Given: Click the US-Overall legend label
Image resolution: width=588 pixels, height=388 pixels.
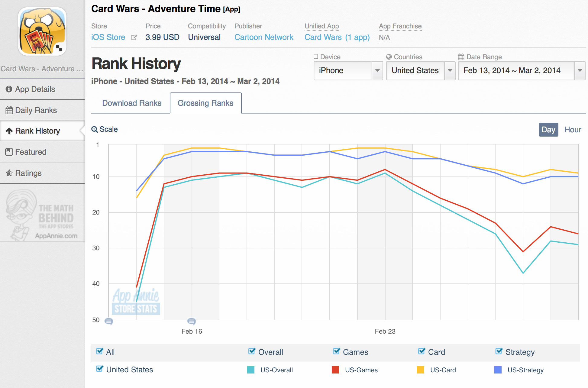Looking at the screenshot, I should pyautogui.click(x=276, y=370).
